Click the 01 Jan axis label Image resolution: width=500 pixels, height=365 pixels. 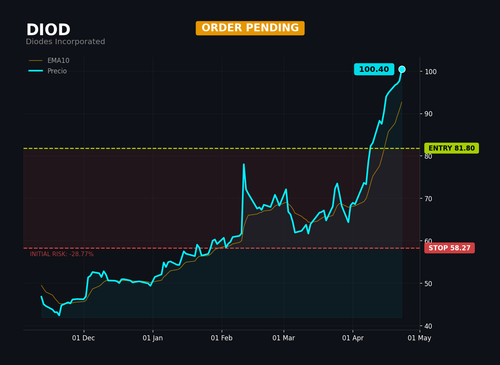153,338
